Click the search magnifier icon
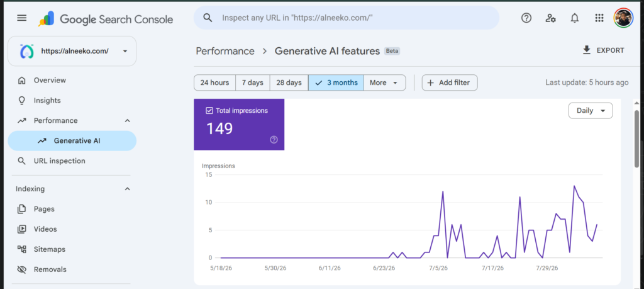 pyautogui.click(x=208, y=18)
